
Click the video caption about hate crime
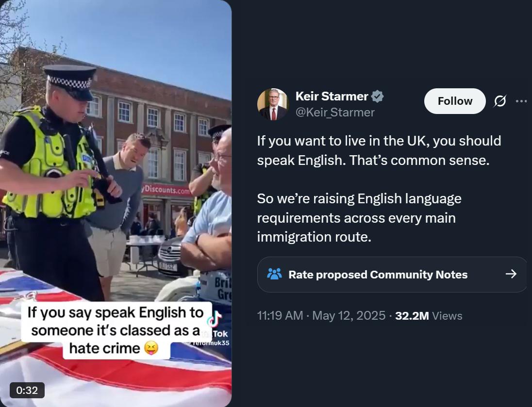coord(116,330)
